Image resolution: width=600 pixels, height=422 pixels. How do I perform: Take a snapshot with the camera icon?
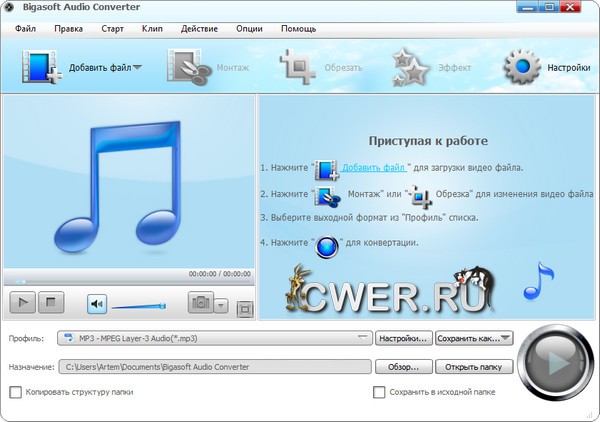tap(200, 303)
